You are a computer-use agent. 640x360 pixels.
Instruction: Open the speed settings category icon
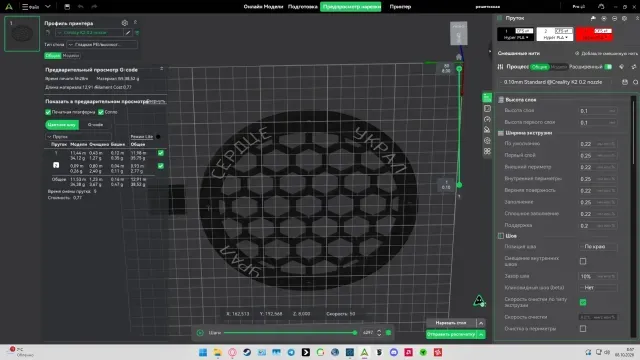[487, 119]
